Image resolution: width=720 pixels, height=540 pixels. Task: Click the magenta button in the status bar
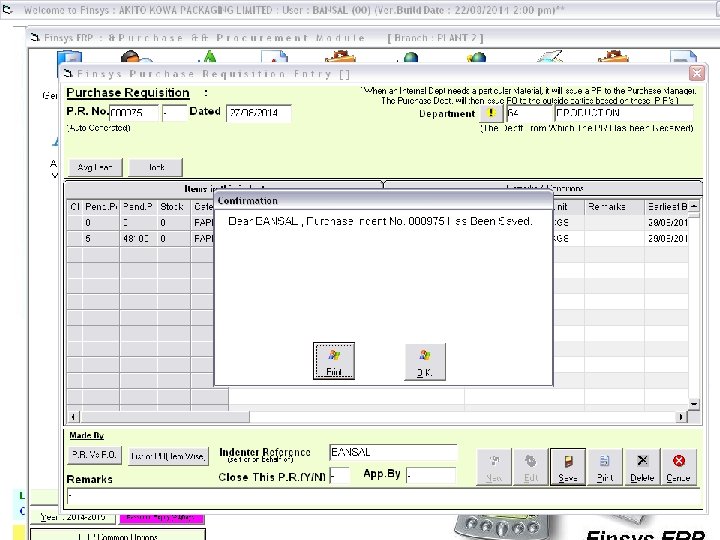coord(161,518)
